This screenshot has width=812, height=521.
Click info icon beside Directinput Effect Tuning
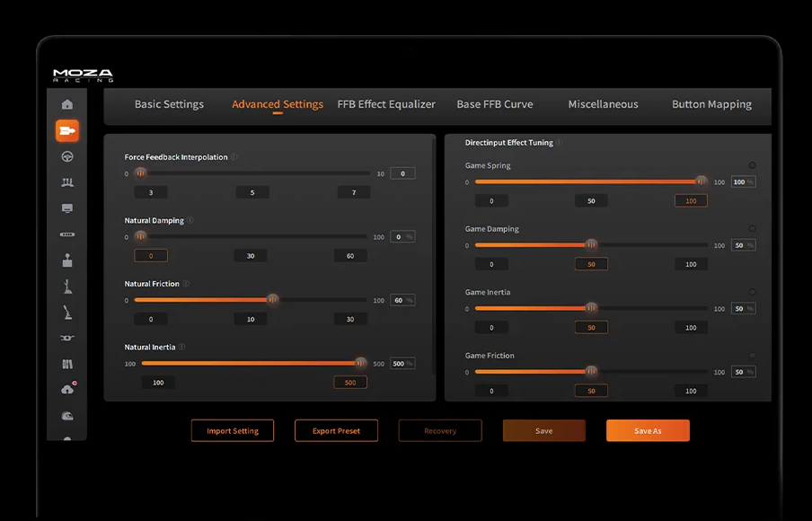[560, 143]
